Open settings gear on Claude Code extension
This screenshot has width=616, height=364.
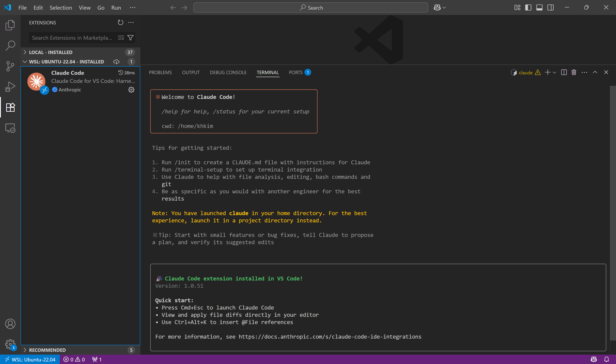131,90
